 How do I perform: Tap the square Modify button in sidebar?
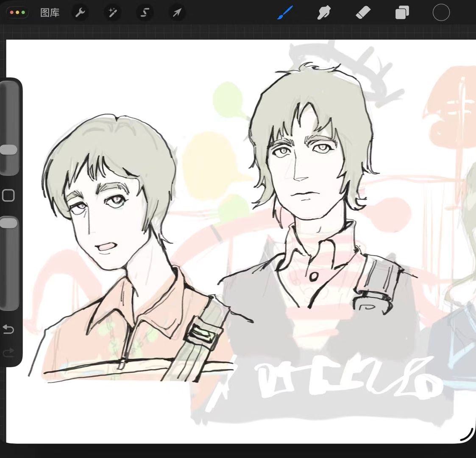point(8,195)
